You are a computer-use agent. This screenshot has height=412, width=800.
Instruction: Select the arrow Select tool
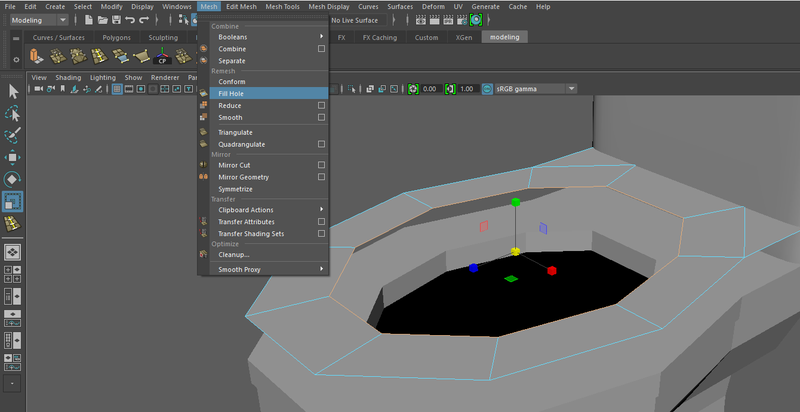tap(13, 91)
